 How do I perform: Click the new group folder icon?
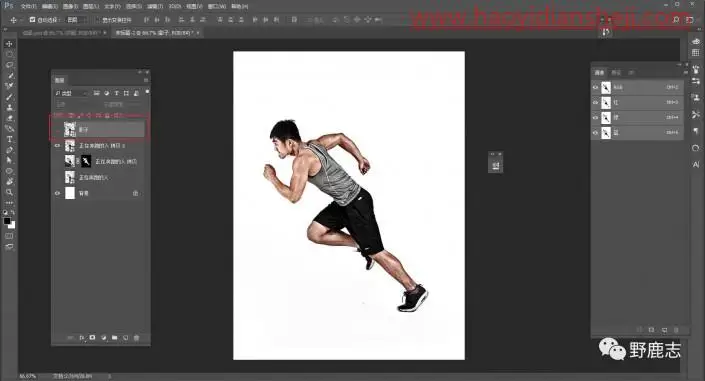115,337
